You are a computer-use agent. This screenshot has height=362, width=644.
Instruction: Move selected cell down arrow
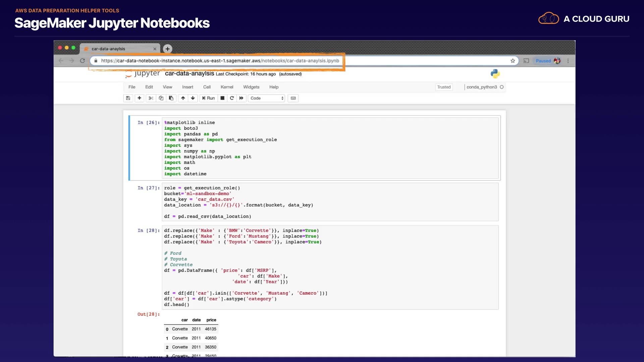(x=193, y=98)
